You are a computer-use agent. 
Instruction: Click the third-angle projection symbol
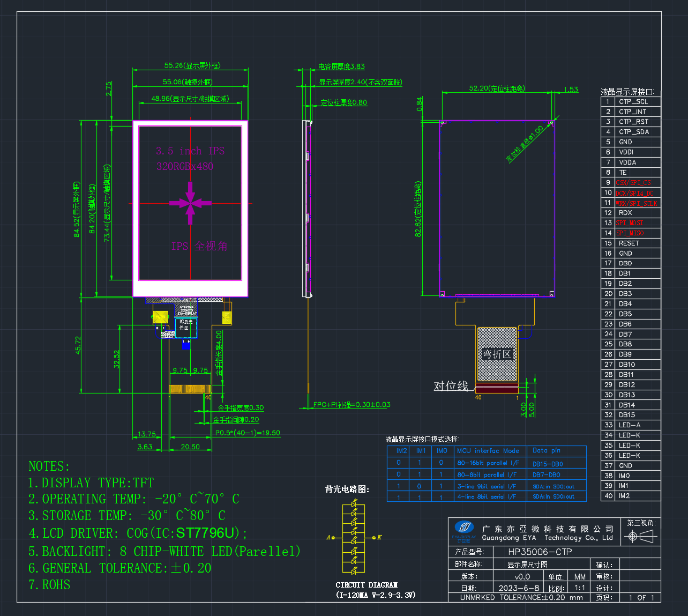click(x=641, y=536)
